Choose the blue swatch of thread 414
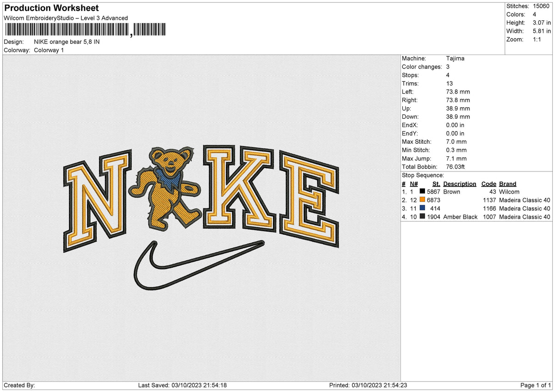 (422, 208)
